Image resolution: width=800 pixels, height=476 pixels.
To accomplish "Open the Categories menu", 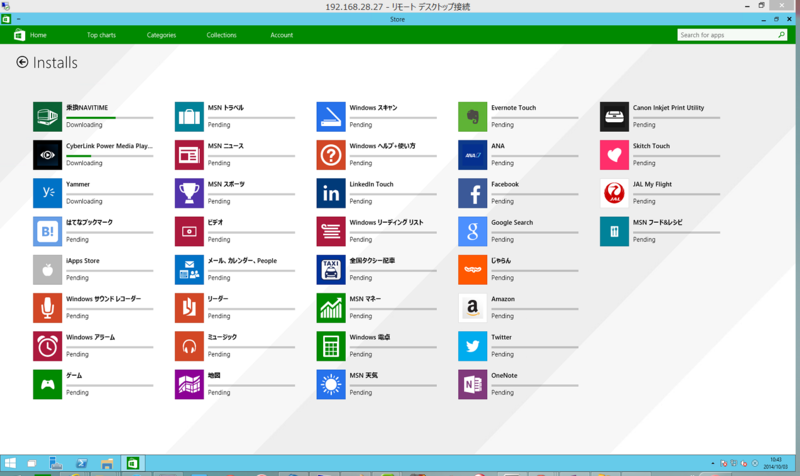I will (161, 35).
